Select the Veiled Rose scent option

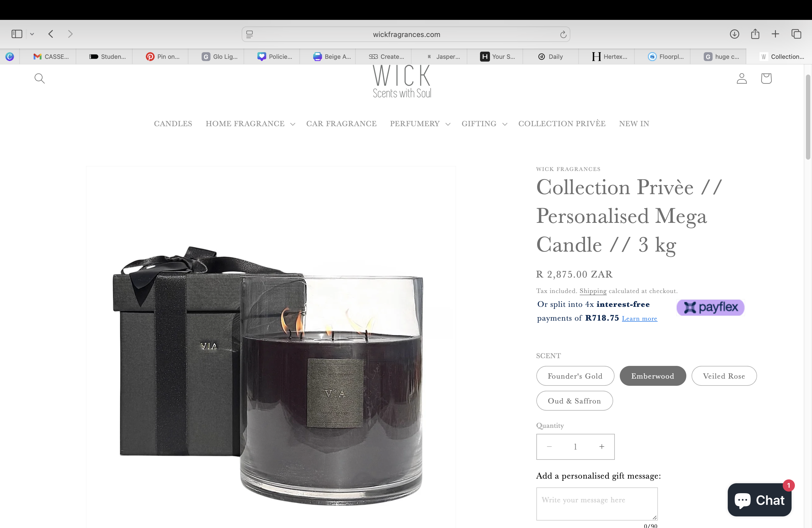[x=724, y=376]
